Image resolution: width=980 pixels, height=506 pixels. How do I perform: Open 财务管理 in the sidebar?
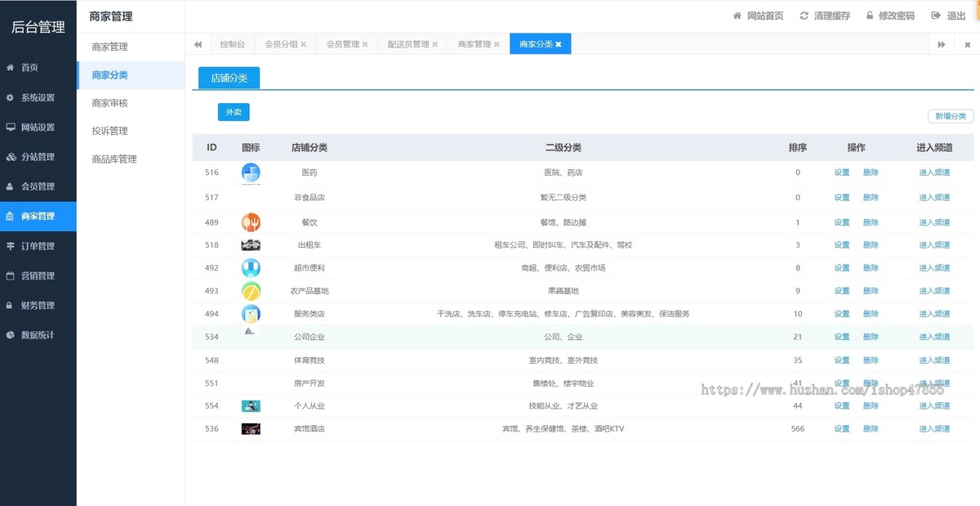point(38,305)
